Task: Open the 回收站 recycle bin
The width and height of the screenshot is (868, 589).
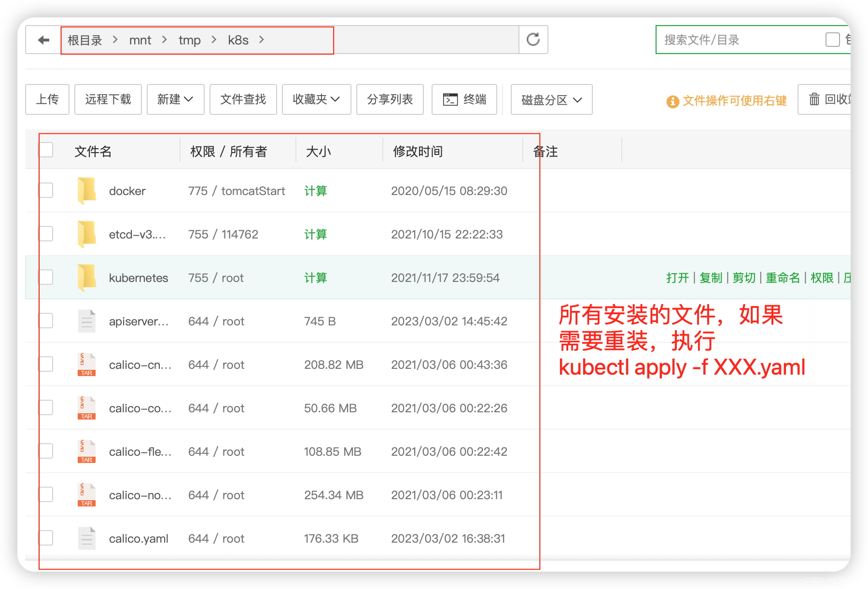Action: coord(825,99)
